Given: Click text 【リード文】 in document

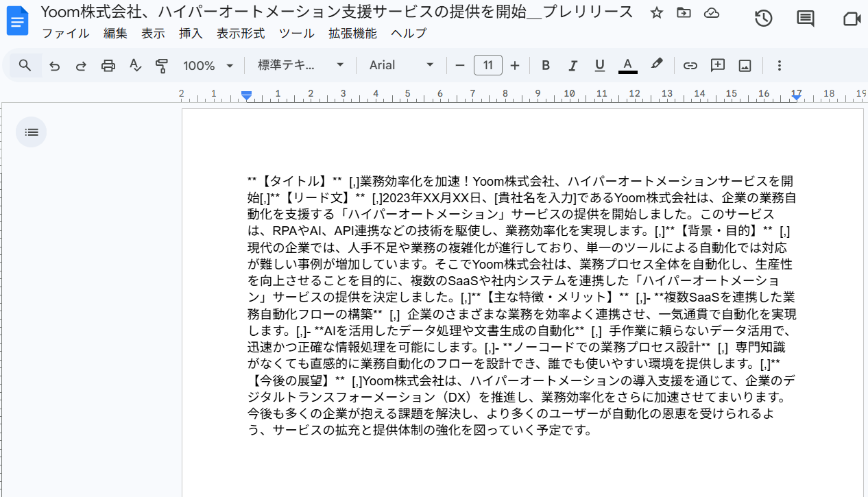Looking at the screenshot, I should coord(317,198).
